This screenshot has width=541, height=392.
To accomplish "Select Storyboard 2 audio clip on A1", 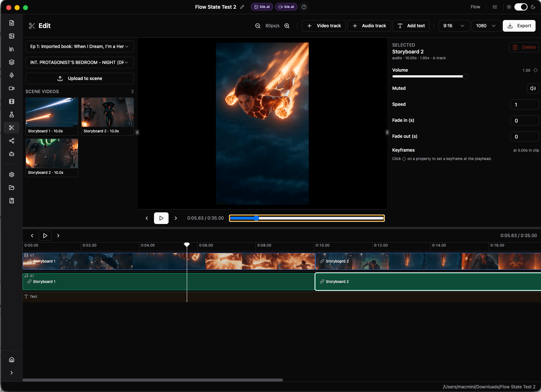I will pyautogui.click(x=428, y=282).
